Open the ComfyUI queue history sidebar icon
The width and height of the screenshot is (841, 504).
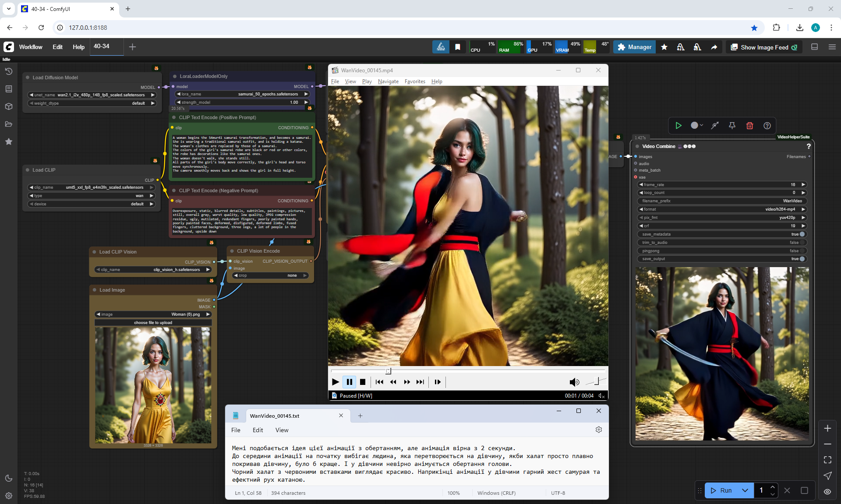pyautogui.click(x=9, y=71)
